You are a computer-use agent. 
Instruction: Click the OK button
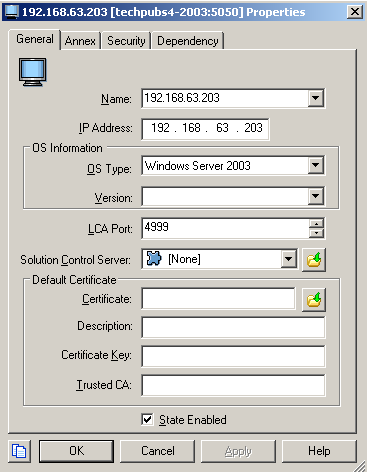pyautogui.click(x=76, y=451)
